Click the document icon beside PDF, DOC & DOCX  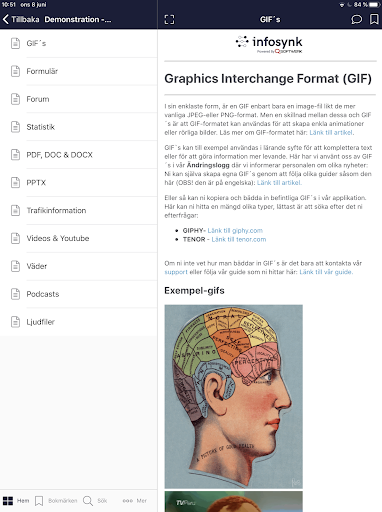click(x=15, y=155)
